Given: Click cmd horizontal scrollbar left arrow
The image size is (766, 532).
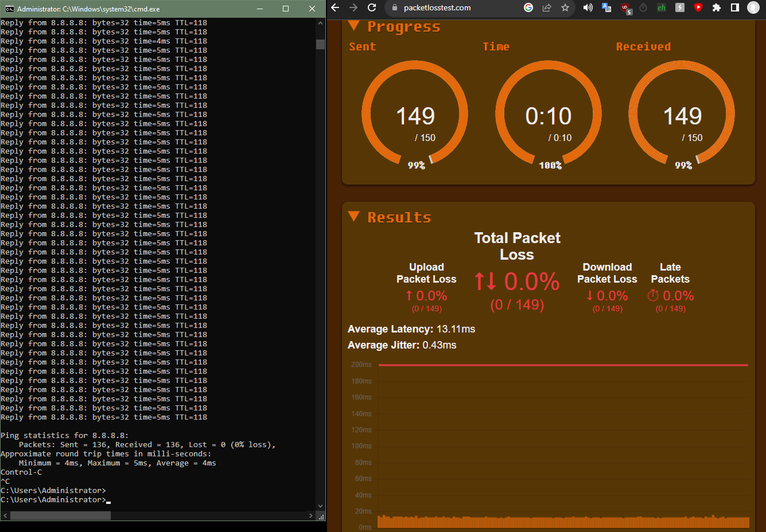Looking at the screenshot, I should click(5, 515).
